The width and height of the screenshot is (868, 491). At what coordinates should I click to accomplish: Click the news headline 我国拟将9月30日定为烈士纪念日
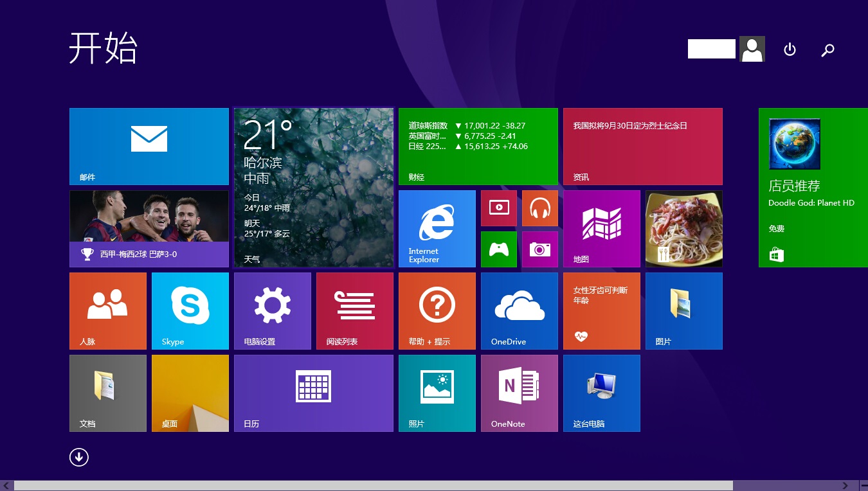coord(630,126)
